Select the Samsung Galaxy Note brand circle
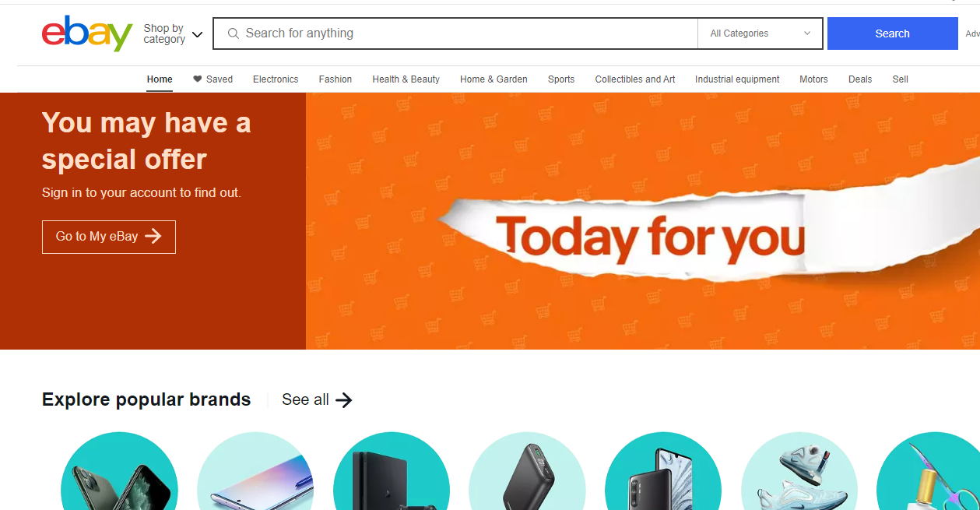 click(255, 471)
